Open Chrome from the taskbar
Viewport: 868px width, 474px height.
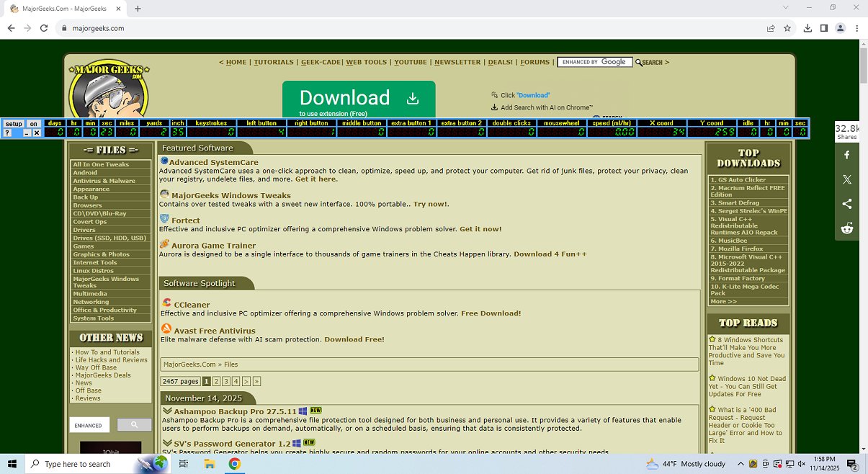click(x=234, y=464)
